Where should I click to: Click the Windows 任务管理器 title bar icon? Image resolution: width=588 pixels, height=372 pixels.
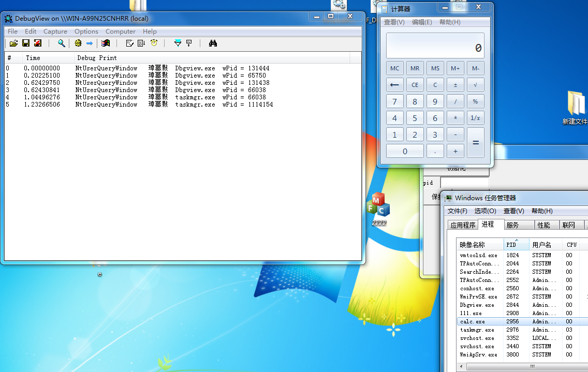tap(448, 198)
